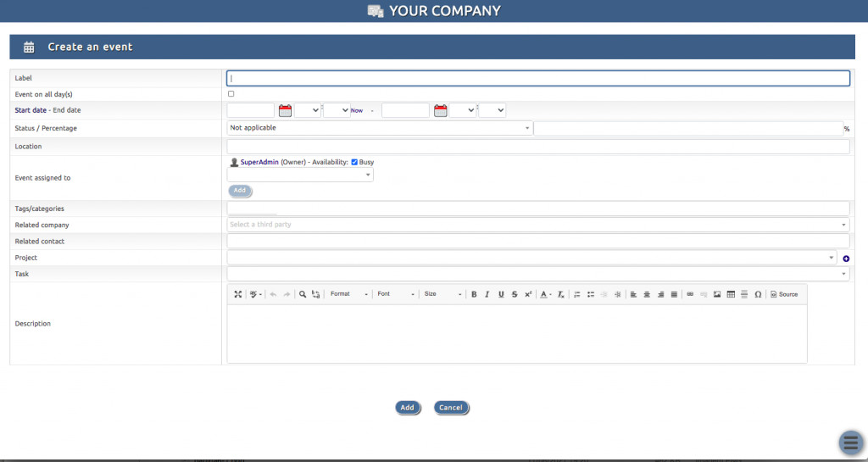
Task: Insert a bulleted list
Action: [x=591, y=294]
